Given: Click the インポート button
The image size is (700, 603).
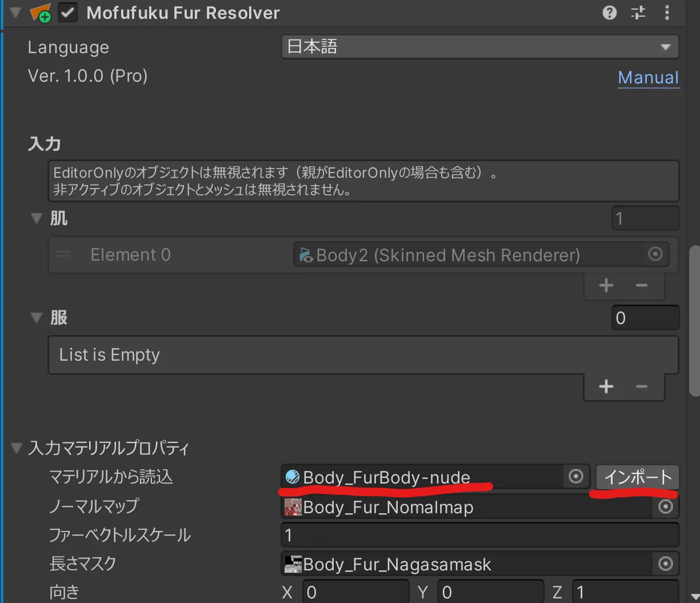Looking at the screenshot, I should [x=637, y=477].
